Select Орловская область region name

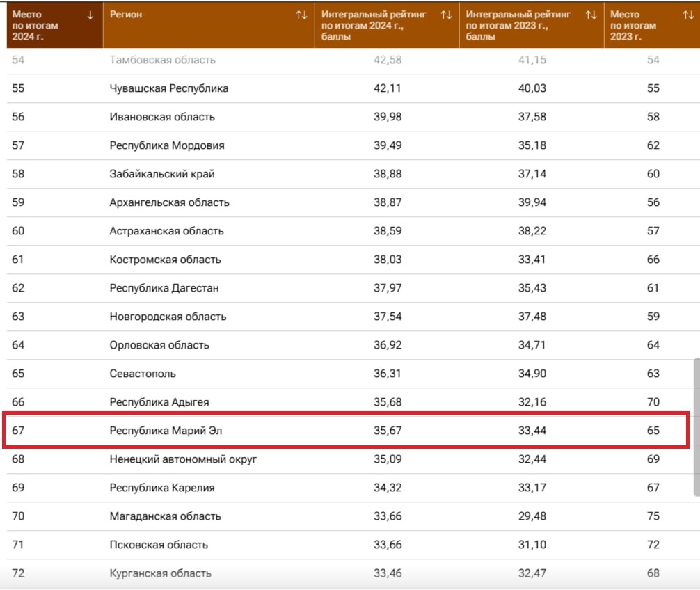pyautogui.click(x=159, y=345)
